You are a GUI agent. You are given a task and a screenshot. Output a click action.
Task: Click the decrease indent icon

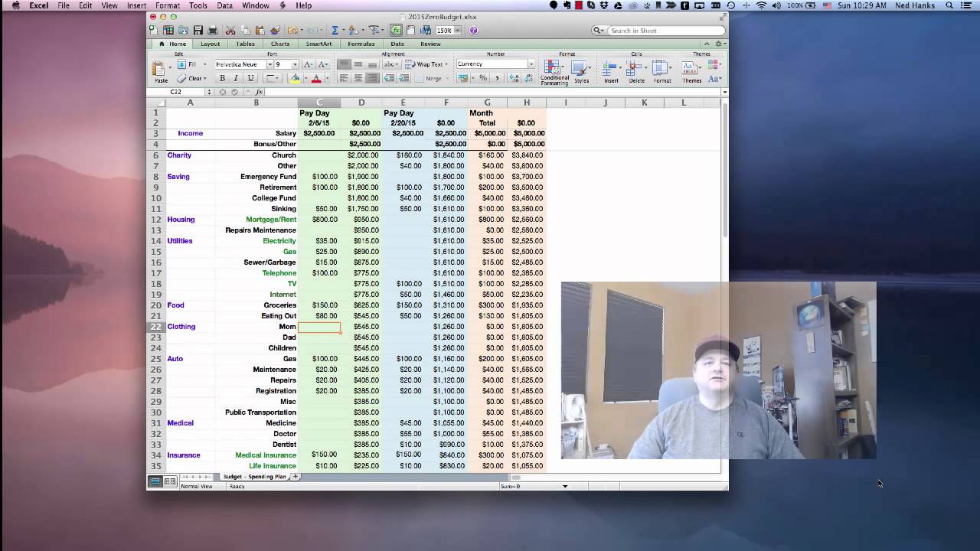(x=389, y=78)
